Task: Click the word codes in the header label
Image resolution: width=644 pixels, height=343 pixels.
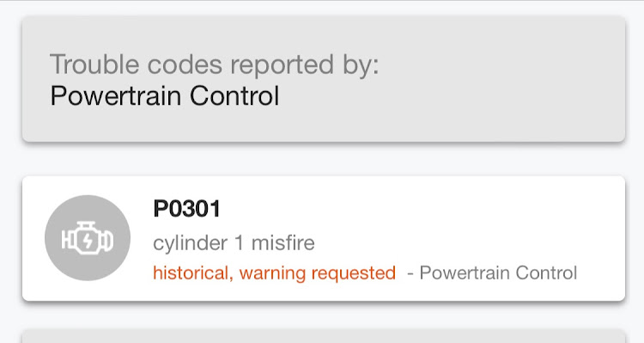Action: (x=185, y=64)
